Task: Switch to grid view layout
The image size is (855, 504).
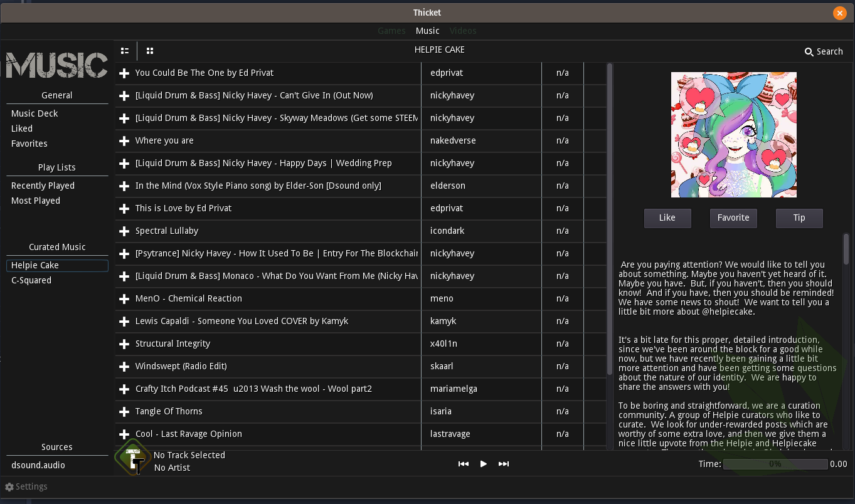Action: pyautogui.click(x=150, y=51)
